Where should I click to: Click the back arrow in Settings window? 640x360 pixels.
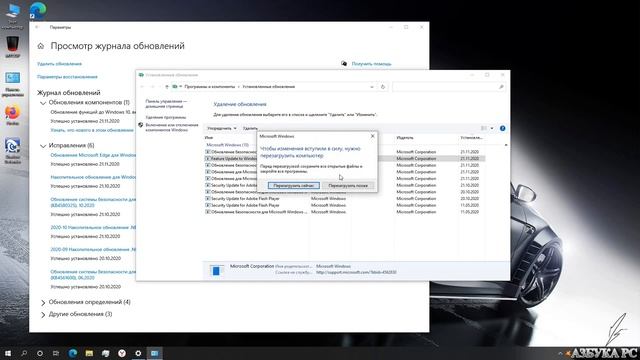(x=37, y=27)
